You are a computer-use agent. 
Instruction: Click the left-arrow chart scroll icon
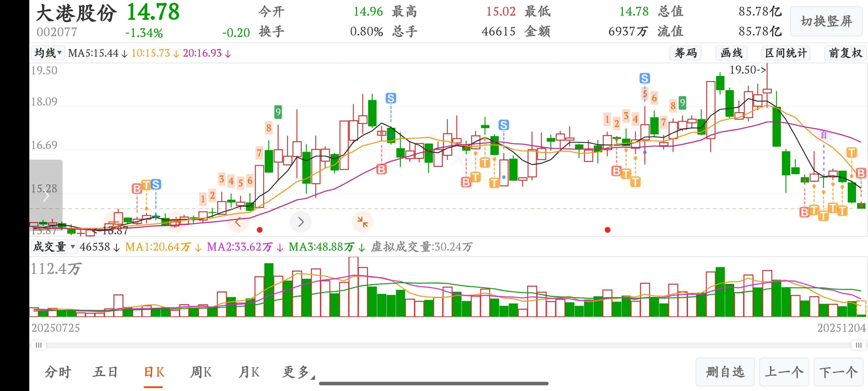coord(238,222)
